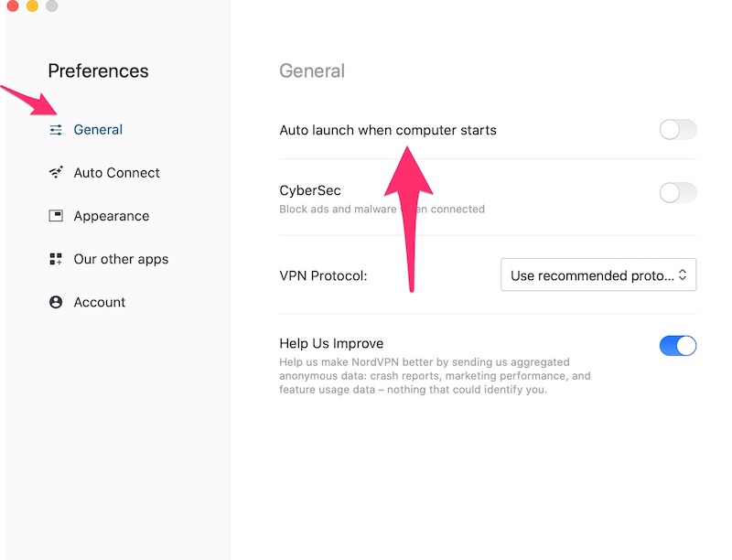Screen dimensions: 732x560
Task: Disable the Help Us Improve toggle
Action: tap(677, 346)
